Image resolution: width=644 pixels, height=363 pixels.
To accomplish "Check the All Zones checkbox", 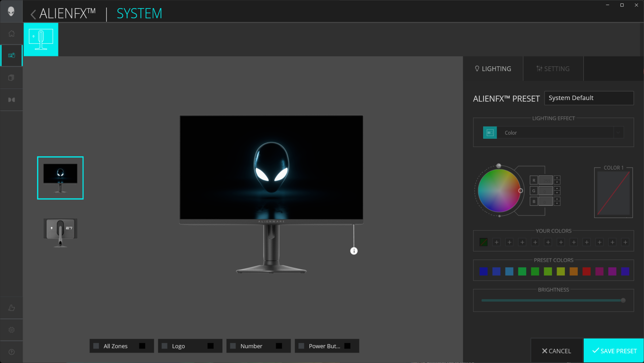I will [x=96, y=346].
